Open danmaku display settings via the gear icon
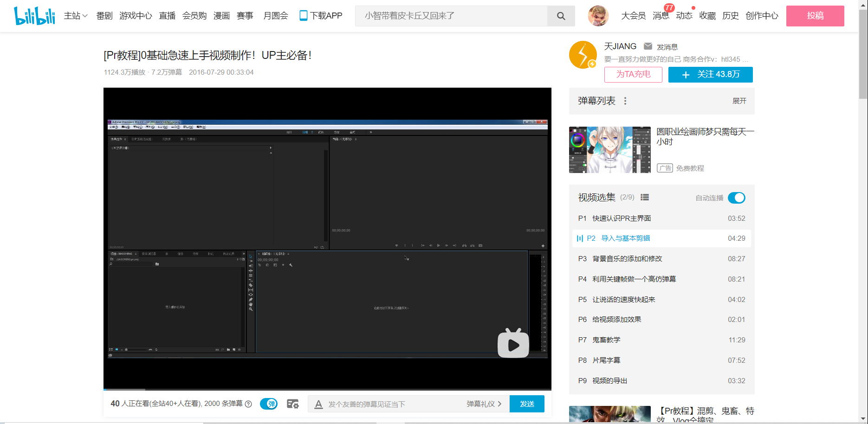Screen dimensions: 868x424 [292, 404]
